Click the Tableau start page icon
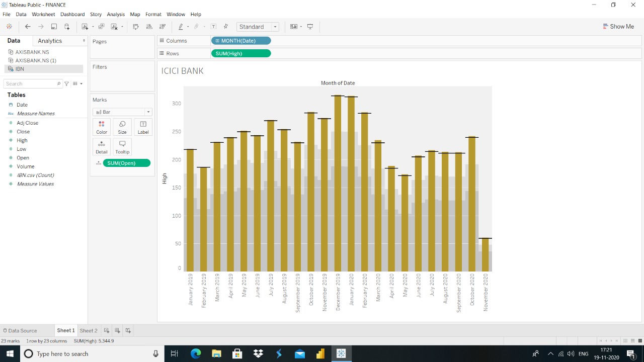The width and height of the screenshot is (644, 362). 9,27
